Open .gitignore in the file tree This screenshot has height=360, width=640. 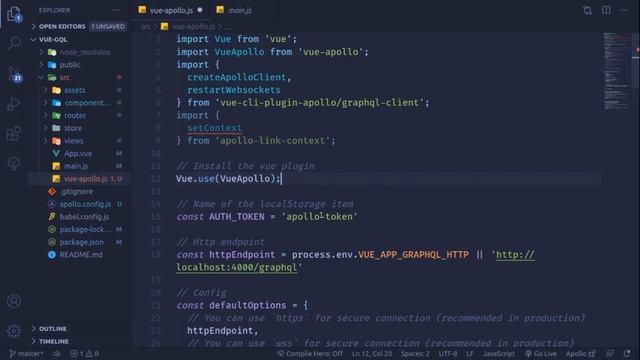click(x=77, y=191)
